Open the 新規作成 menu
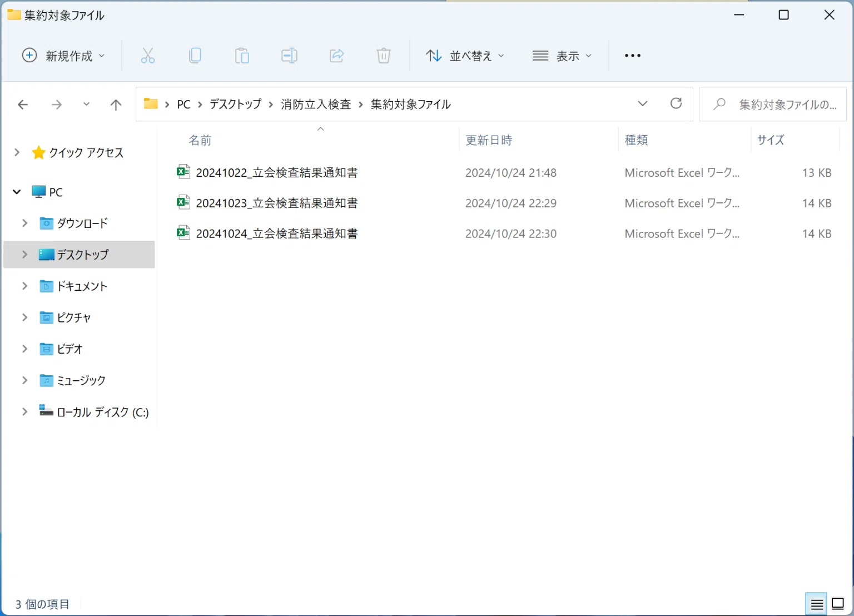Viewport: 854px width, 616px height. [x=63, y=56]
